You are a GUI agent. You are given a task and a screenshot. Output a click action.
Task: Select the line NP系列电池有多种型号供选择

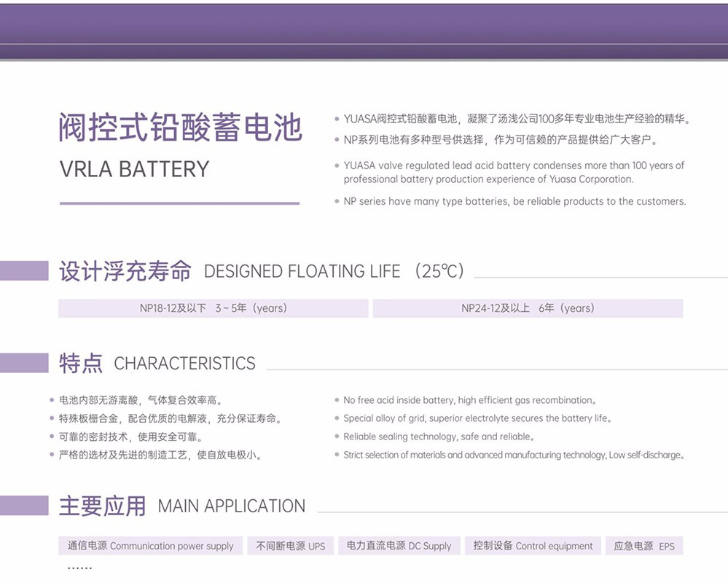(x=501, y=140)
